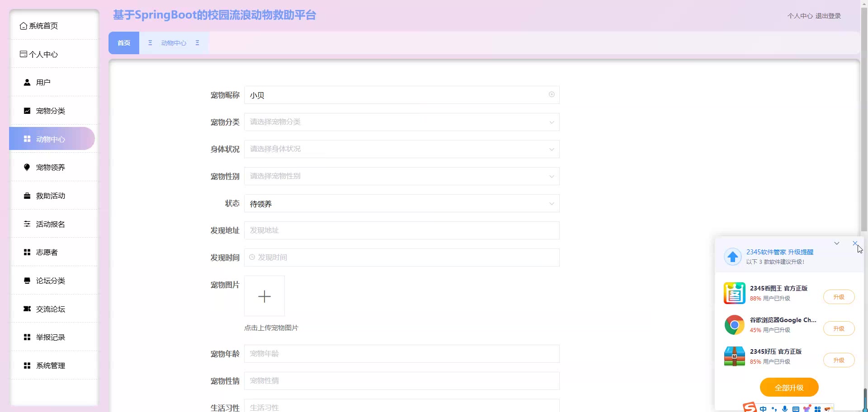Click the 2345看图王 app icon

(x=734, y=293)
